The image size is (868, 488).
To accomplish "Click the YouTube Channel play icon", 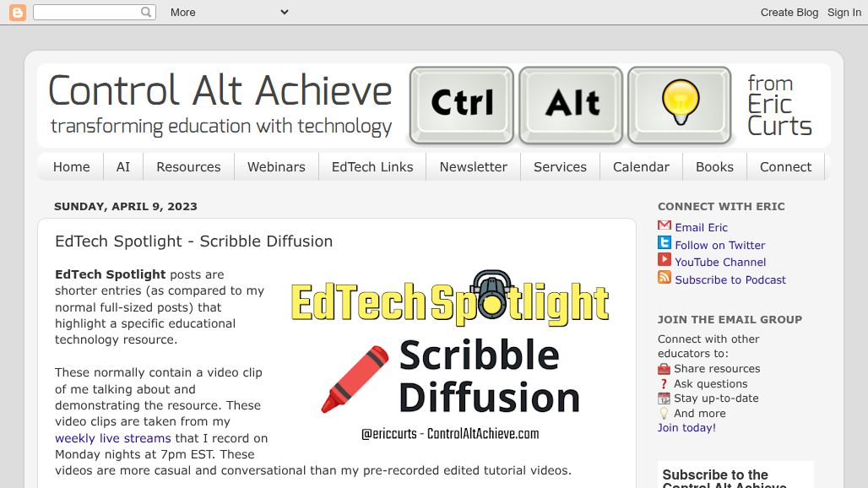I will (x=664, y=262).
